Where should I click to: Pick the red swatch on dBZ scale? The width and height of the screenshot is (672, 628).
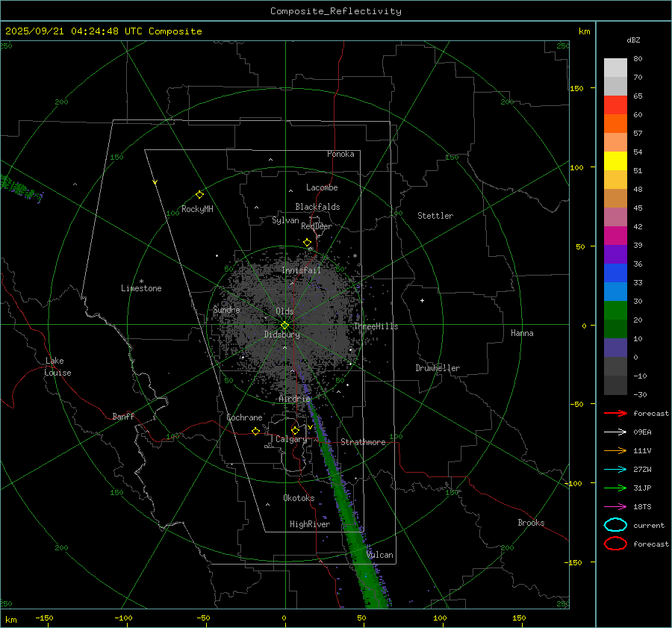[x=615, y=105]
